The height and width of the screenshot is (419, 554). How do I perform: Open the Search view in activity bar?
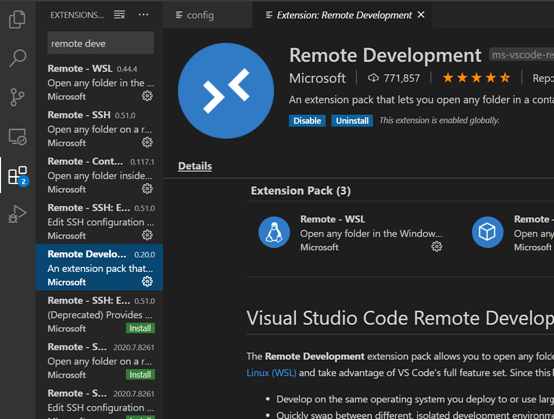coord(17,58)
